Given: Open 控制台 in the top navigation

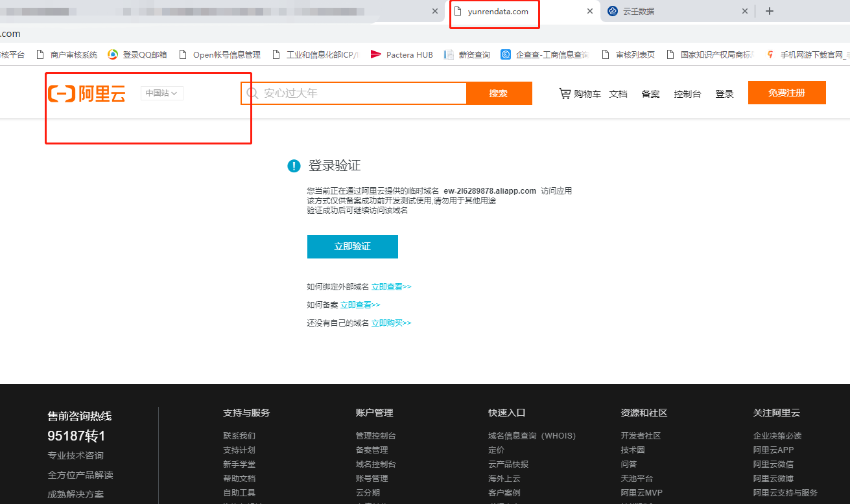Looking at the screenshot, I should 687,94.
